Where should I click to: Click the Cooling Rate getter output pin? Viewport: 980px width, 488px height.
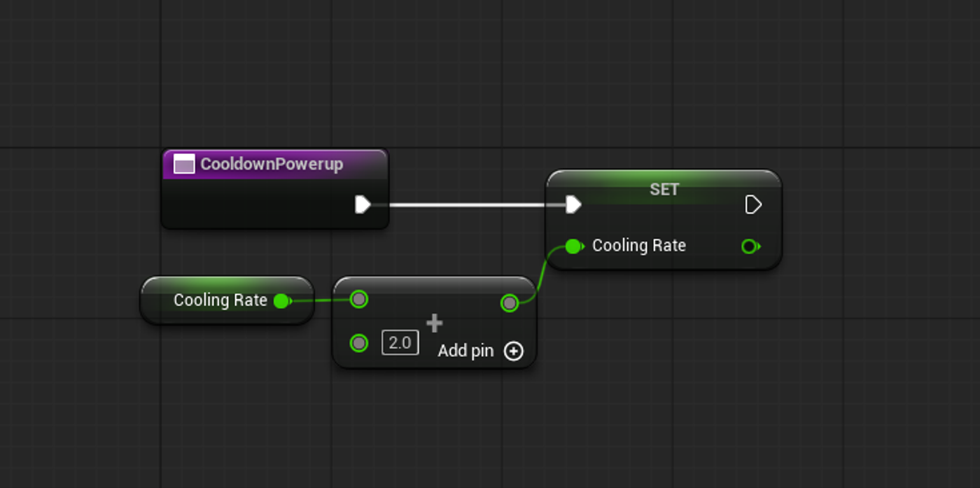(282, 301)
